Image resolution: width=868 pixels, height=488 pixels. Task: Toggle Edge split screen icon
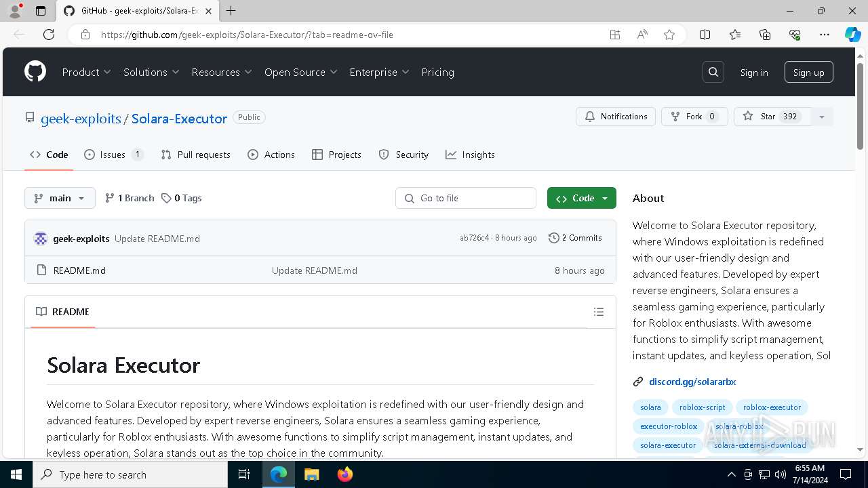pyautogui.click(x=705, y=35)
